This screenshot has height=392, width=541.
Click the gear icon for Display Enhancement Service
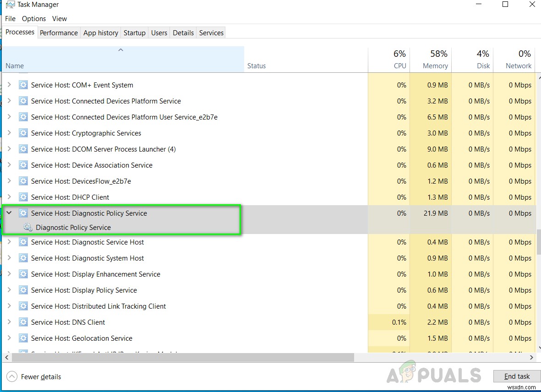pyautogui.click(x=23, y=274)
